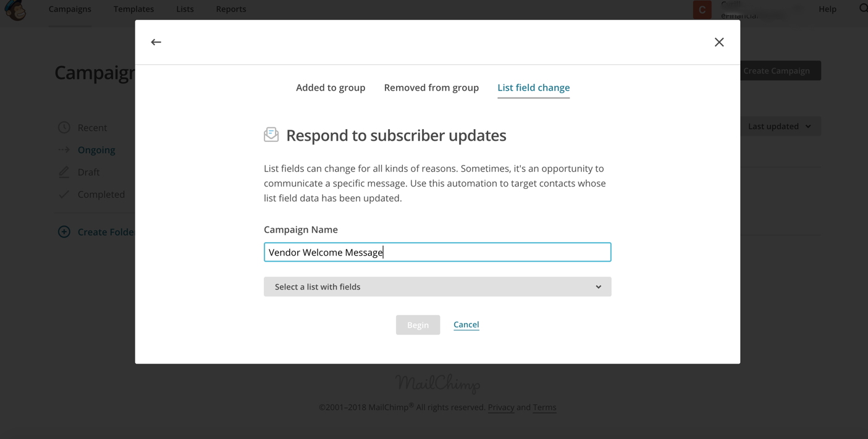This screenshot has height=439, width=868.
Task: Close the automation dialog with X
Action: (719, 42)
